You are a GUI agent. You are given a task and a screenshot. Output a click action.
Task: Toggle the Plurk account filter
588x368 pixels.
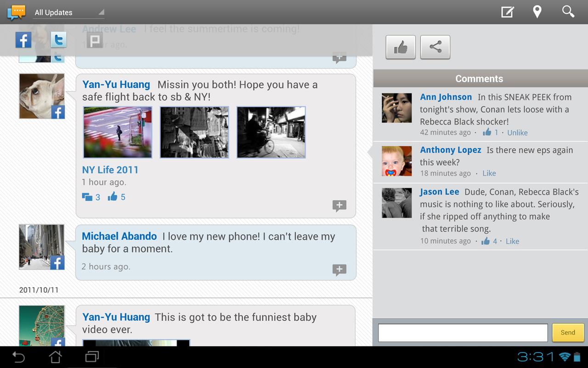coord(94,41)
